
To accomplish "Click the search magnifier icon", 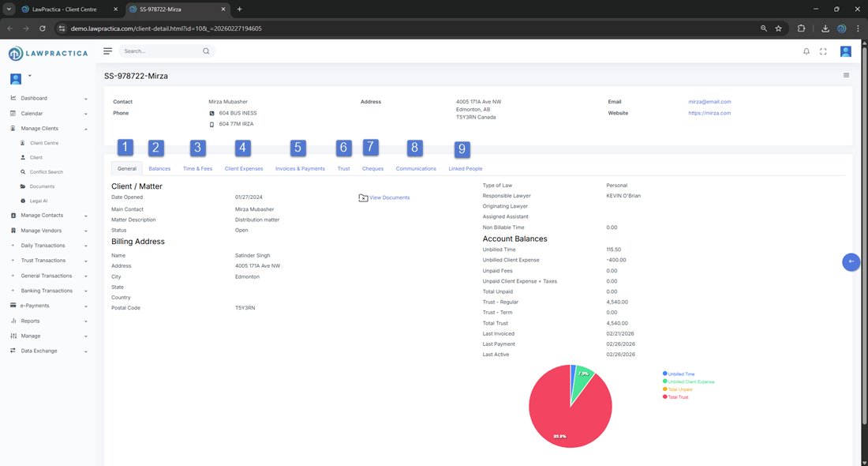I will pyautogui.click(x=206, y=51).
